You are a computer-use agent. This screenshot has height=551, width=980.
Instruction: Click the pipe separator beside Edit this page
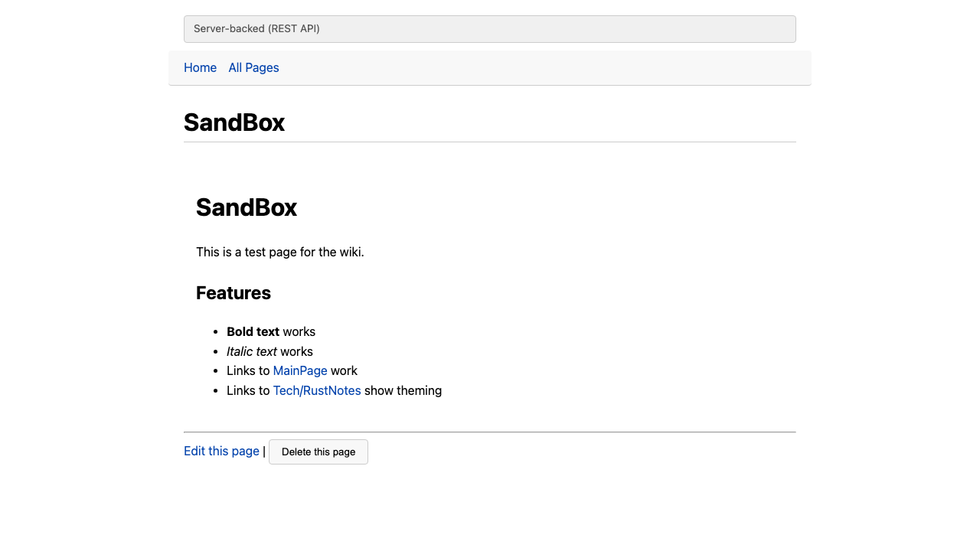(x=264, y=452)
